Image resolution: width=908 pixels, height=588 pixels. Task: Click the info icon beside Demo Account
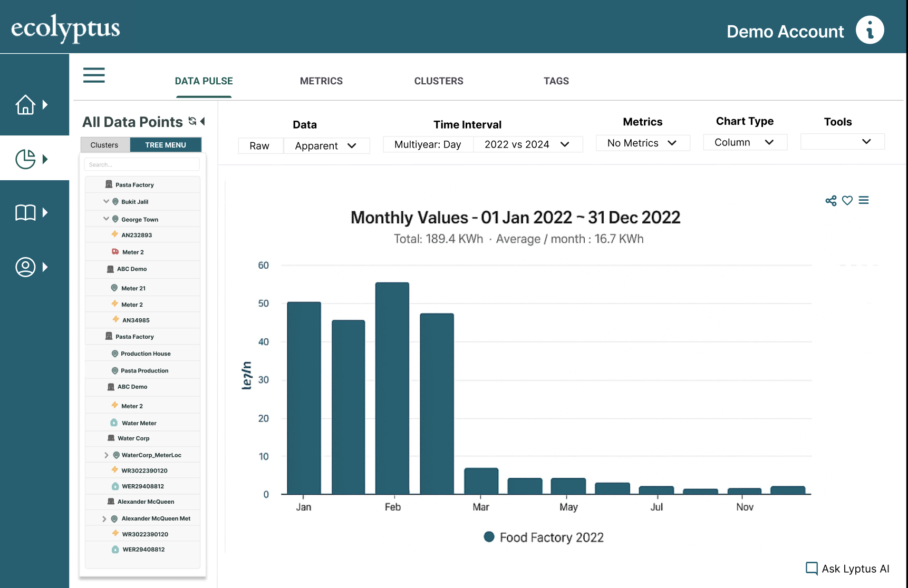870,30
